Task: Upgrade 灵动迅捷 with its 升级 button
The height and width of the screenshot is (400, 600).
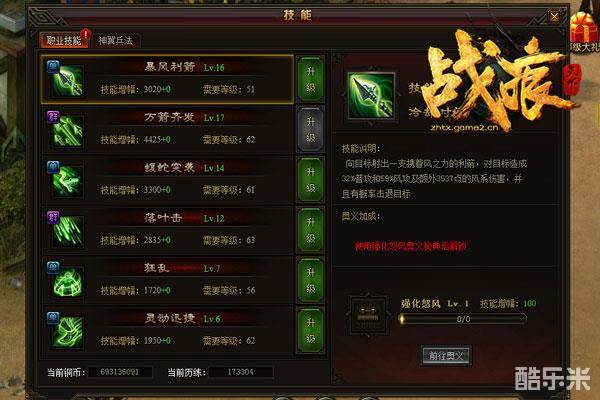Action: [x=311, y=331]
